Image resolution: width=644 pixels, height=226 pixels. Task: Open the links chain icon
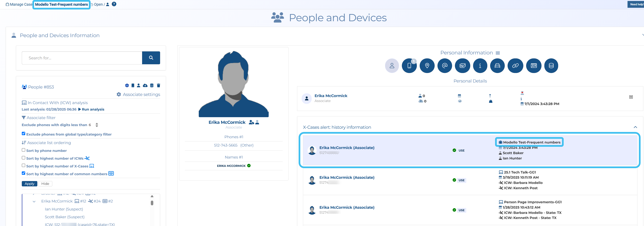click(x=515, y=66)
